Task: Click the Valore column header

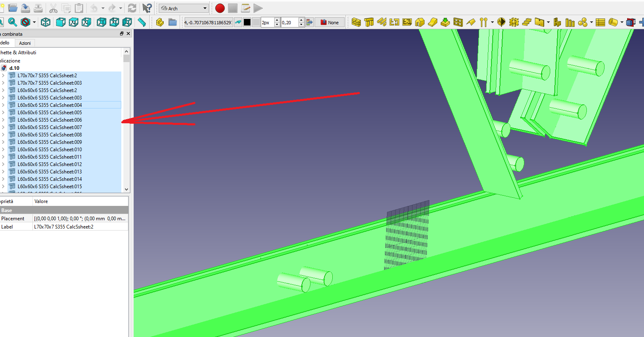Action: coord(80,201)
